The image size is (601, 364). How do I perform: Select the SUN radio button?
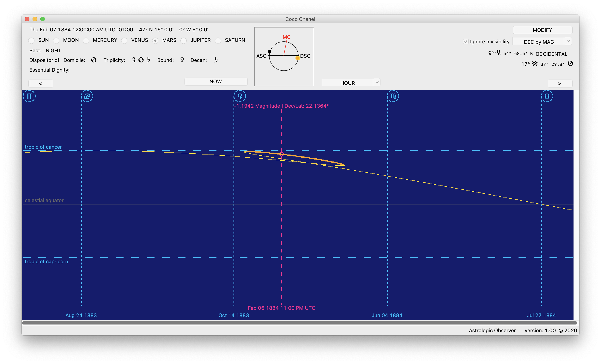click(32, 40)
